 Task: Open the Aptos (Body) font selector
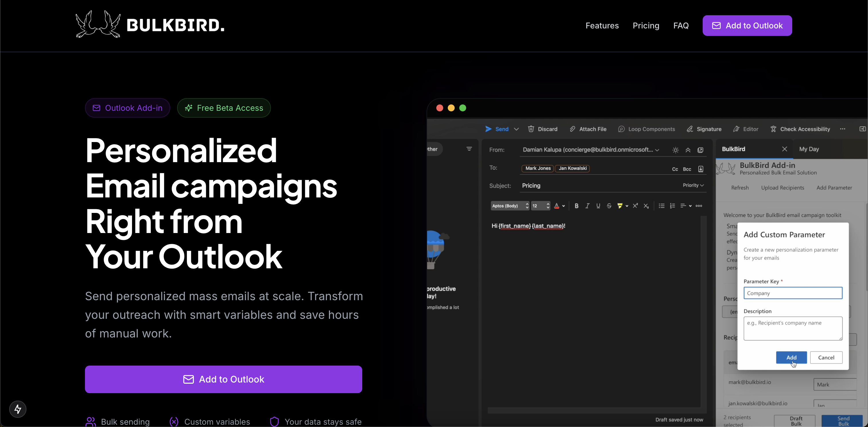509,206
